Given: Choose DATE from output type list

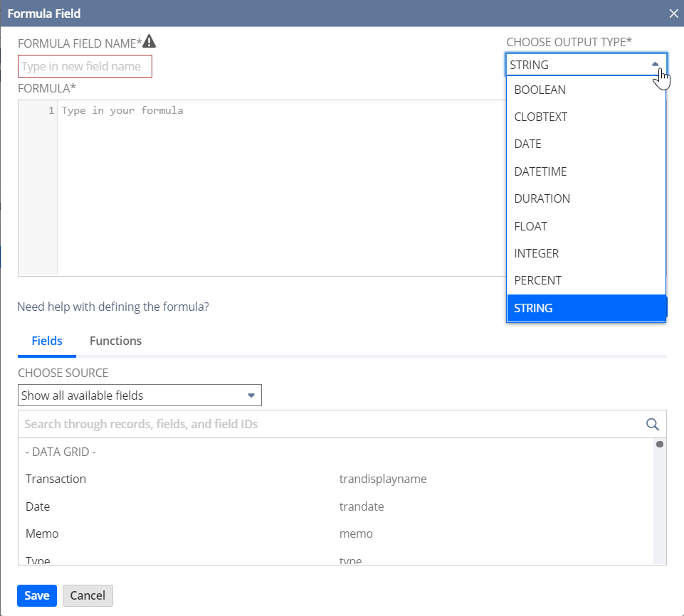Looking at the screenshot, I should (586, 144).
